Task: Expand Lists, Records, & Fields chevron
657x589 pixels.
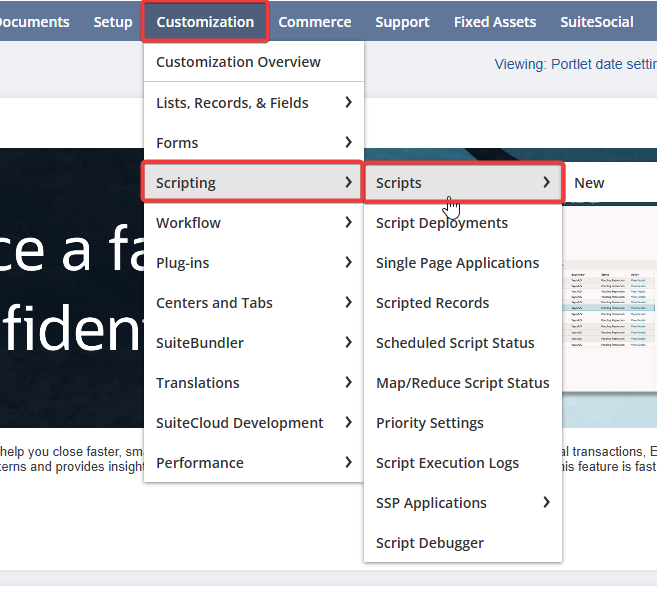Action: pyautogui.click(x=348, y=102)
